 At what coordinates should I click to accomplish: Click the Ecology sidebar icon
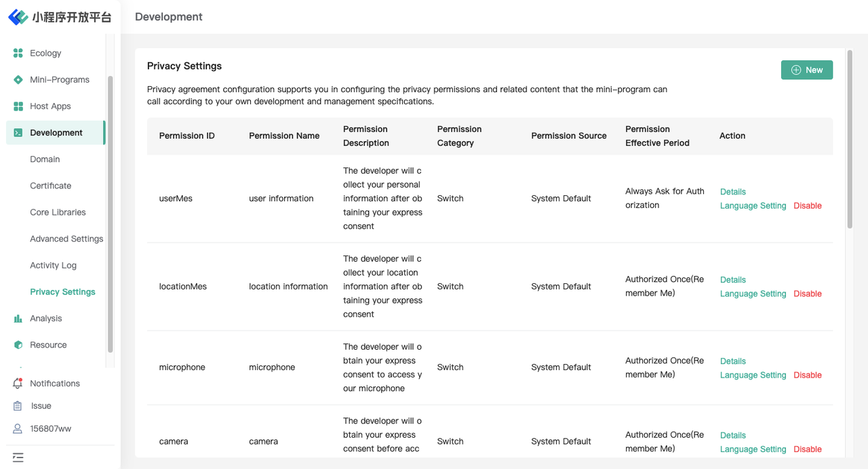point(18,53)
